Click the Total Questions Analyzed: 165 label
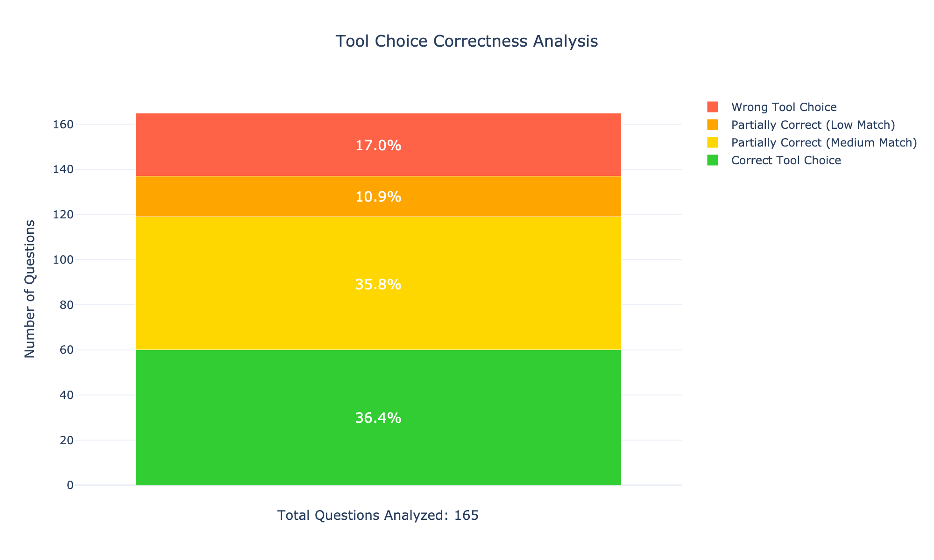This screenshot has width=934, height=560. [378, 515]
